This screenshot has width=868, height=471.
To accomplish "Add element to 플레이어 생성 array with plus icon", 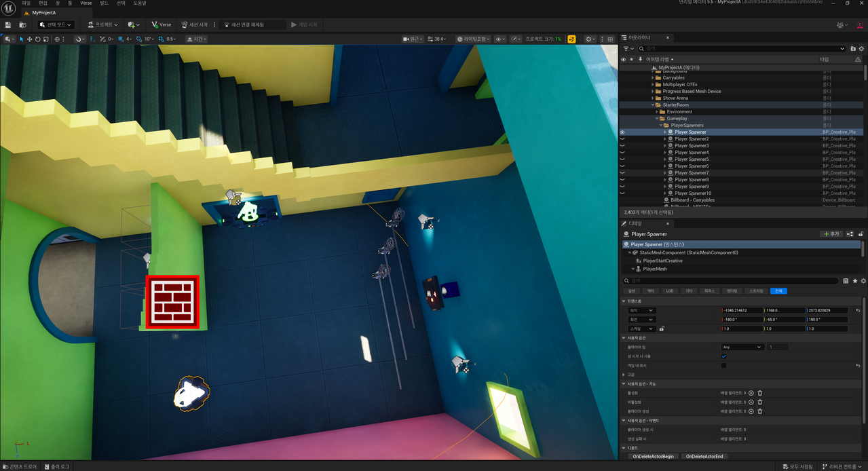I will tap(751, 411).
